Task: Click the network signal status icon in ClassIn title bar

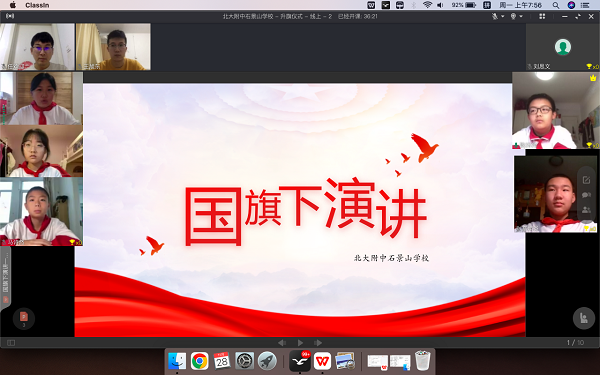Action: pos(10,16)
